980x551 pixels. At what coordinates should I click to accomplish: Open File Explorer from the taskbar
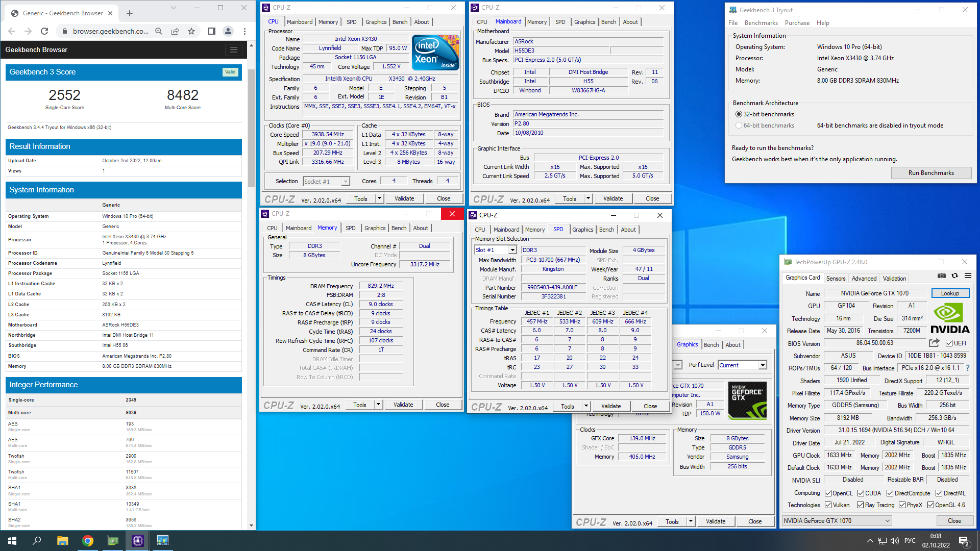pyautogui.click(x=62, y=541)
